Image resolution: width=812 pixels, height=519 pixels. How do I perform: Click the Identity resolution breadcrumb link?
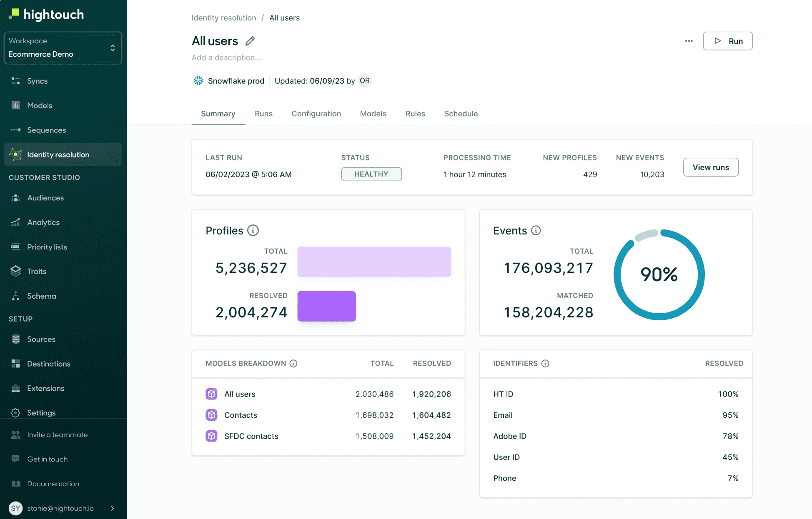coord(223,18)
